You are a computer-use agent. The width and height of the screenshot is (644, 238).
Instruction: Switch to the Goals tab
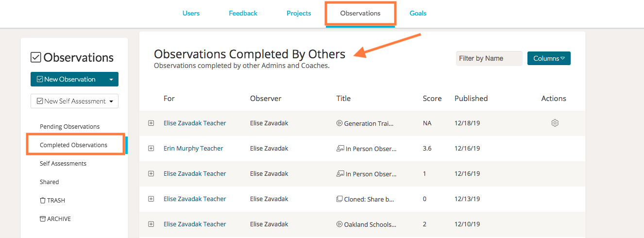click(x=418, y=13)
